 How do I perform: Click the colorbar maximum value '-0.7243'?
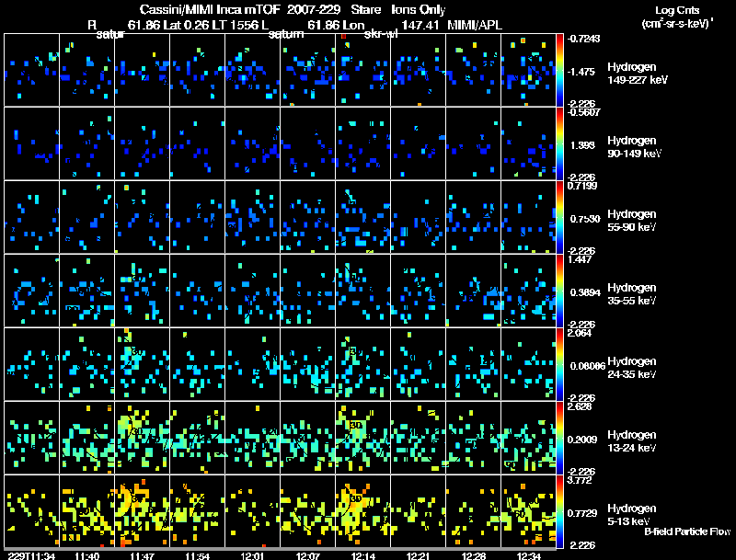click(x=583, y=39)
